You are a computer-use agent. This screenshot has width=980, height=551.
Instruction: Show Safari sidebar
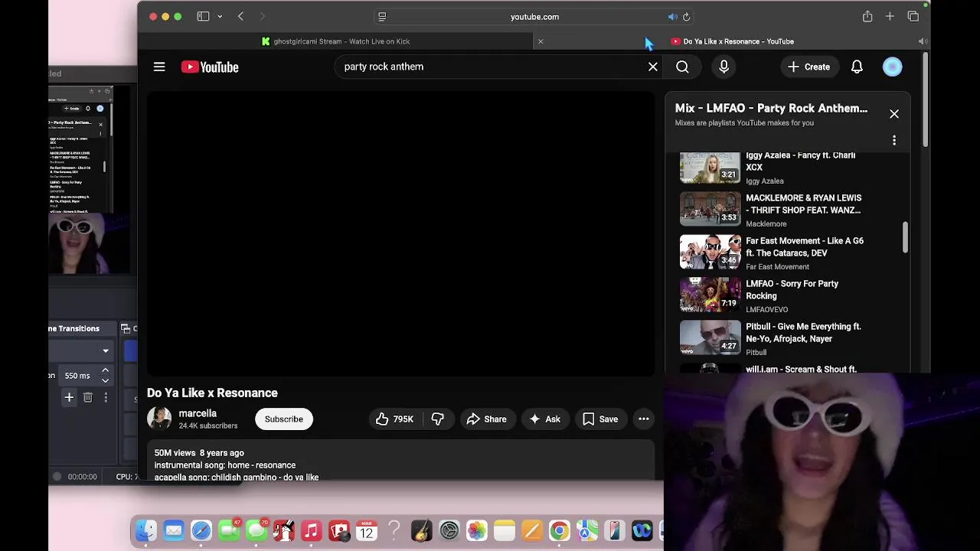[203, 16]
